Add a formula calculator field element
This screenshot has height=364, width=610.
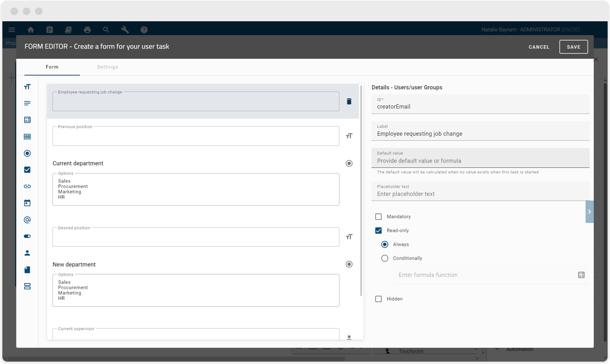pyautogui.click(x=27, y=120)
